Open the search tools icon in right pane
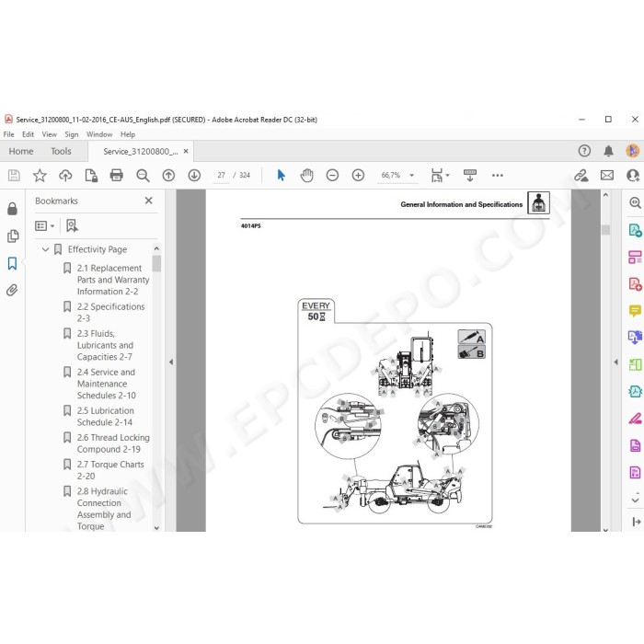 click(x=635, y=202)
